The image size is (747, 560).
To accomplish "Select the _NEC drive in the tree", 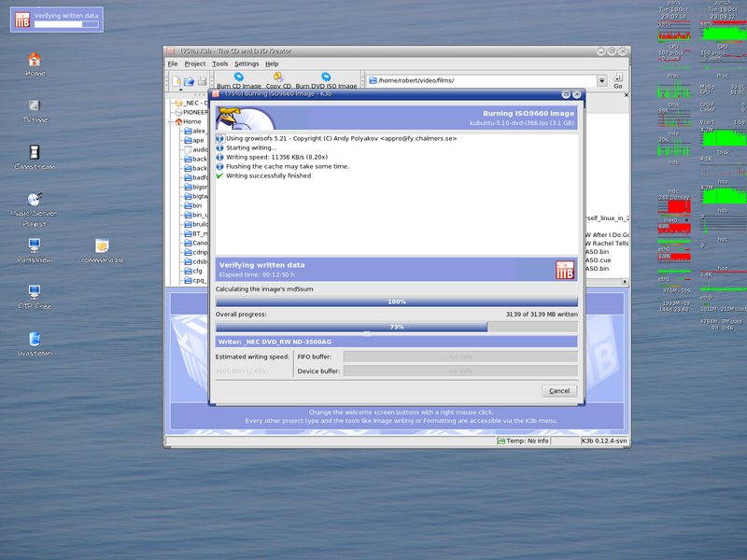I will click(x=192, y=103).
